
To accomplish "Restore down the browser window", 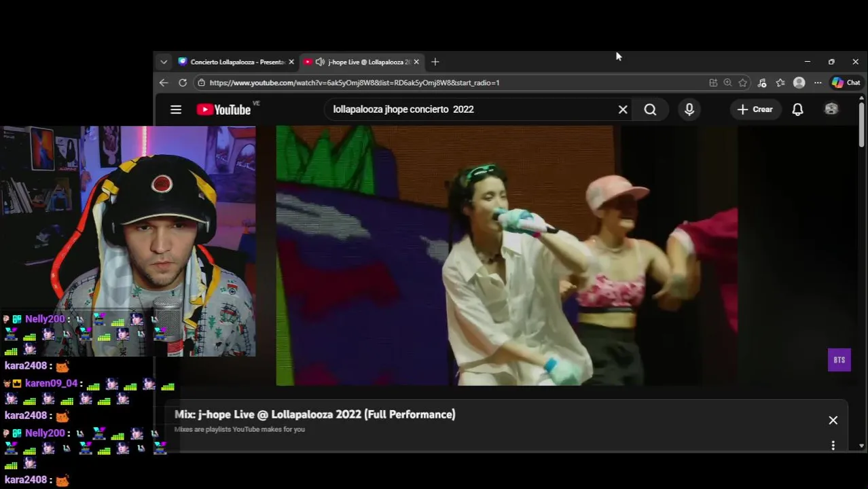I will 831,62.
